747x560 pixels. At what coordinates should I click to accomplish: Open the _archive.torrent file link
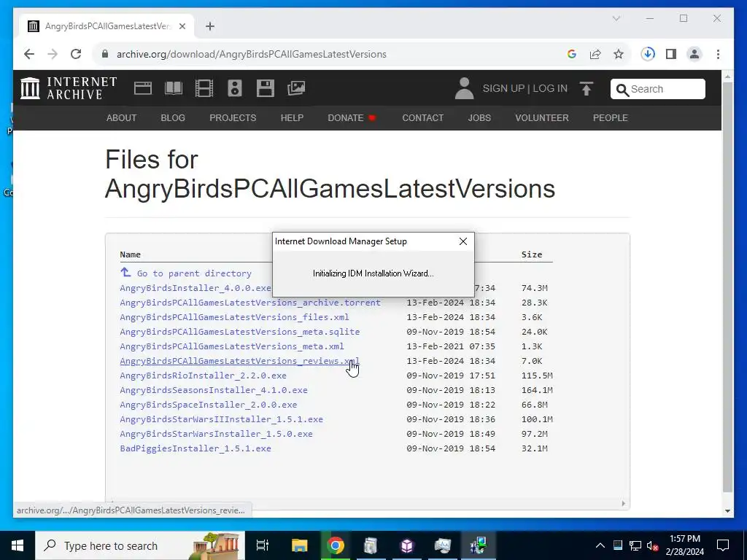pyautogui.click(x=250, y=303)
